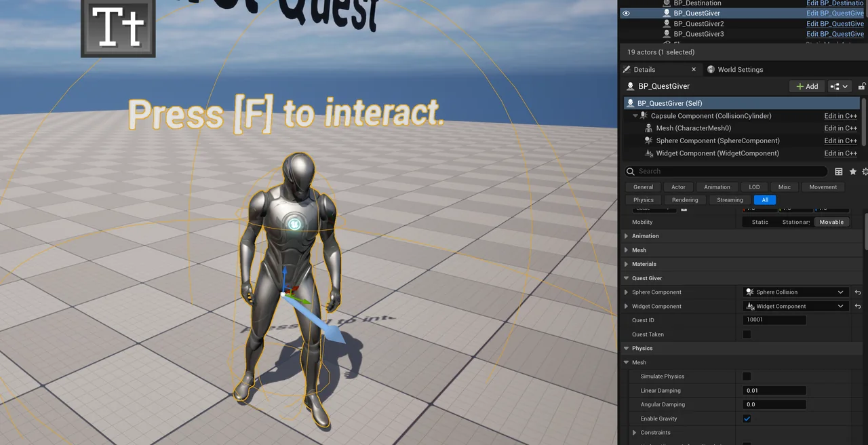This screenshot has height=445, width=868.
Task: Open the Blueprint hierarchy dropdown beside Add
Action: click(841, 86)
